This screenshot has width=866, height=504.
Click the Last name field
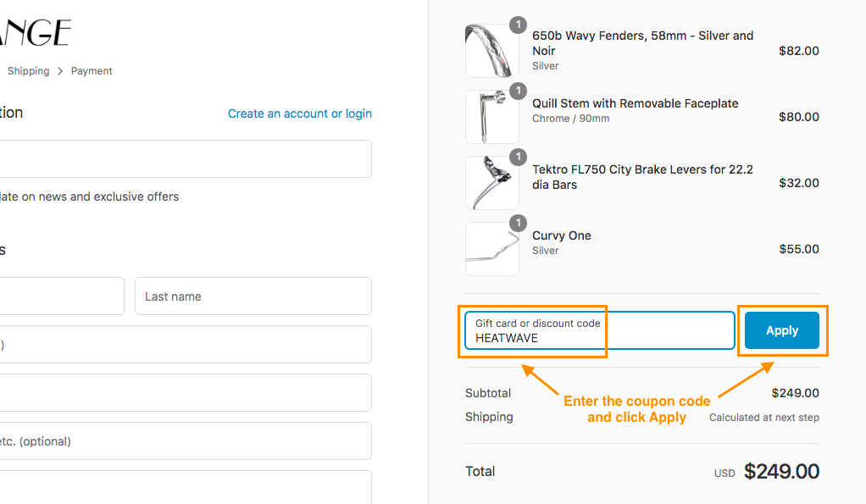pyautogui.click(x=253, y=296)
